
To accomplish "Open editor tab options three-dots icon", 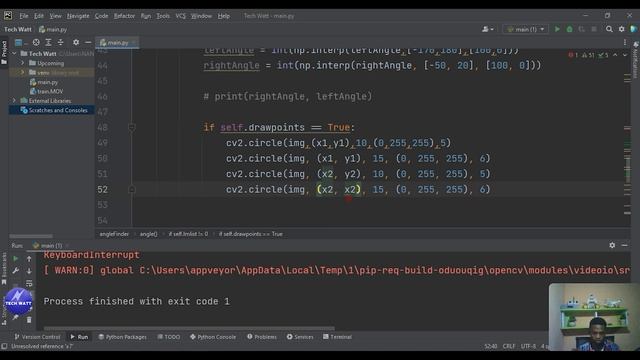I will coord(625,42).
